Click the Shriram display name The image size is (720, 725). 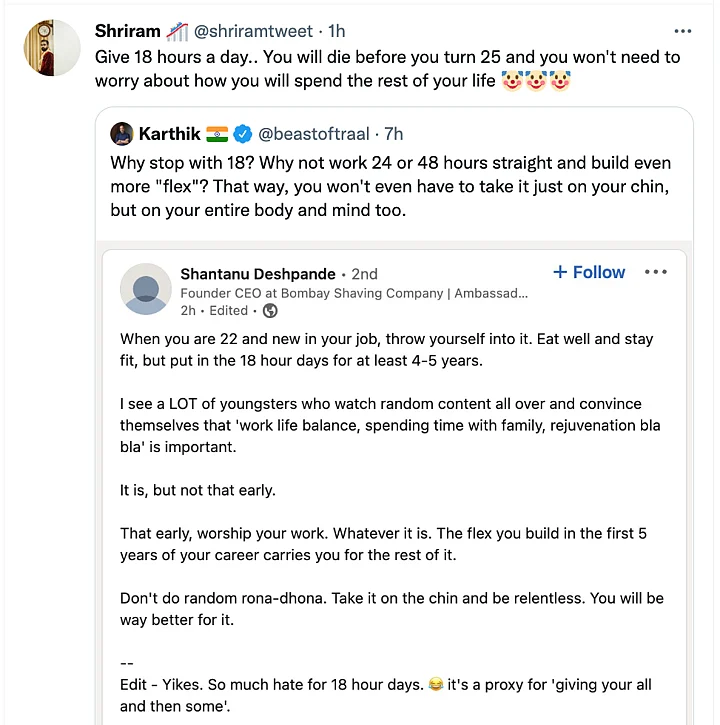click(x=127, y=31)
